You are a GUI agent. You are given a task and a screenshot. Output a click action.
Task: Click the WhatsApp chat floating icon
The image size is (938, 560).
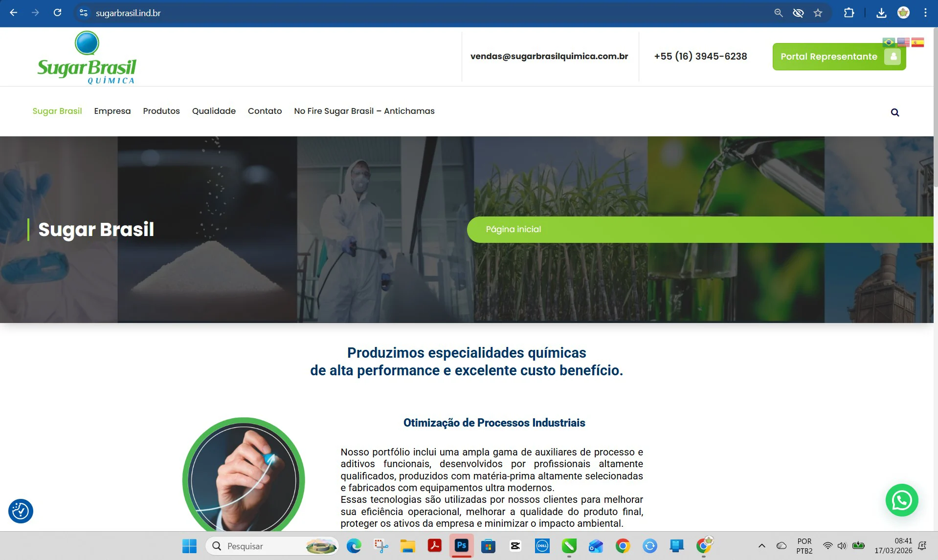coord(901,500)
